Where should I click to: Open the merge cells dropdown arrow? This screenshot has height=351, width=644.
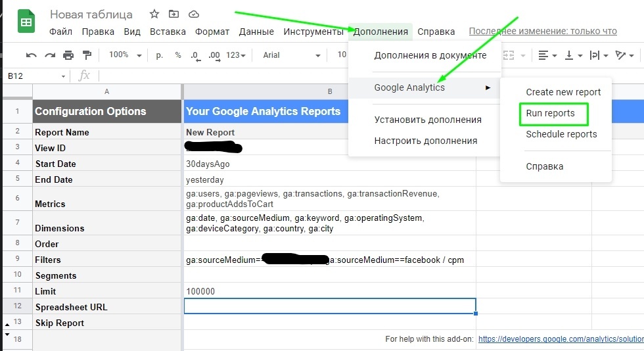pos(523,55)
